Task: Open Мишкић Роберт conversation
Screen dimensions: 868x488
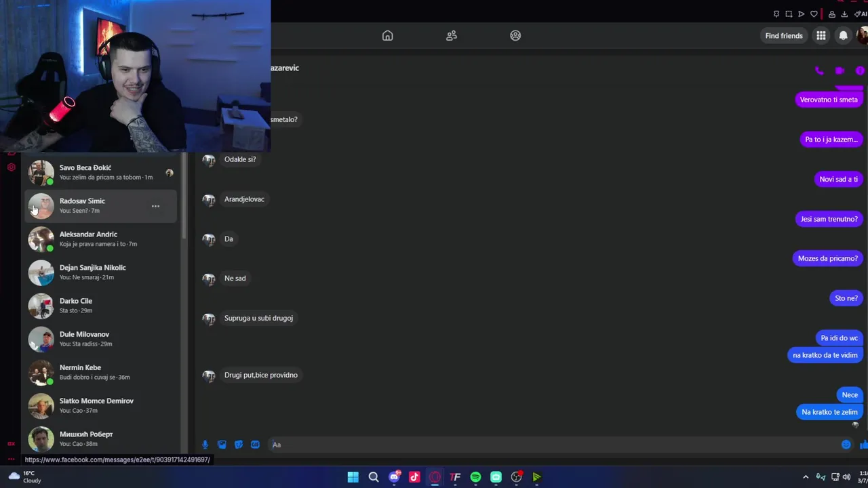Action: 101,438
